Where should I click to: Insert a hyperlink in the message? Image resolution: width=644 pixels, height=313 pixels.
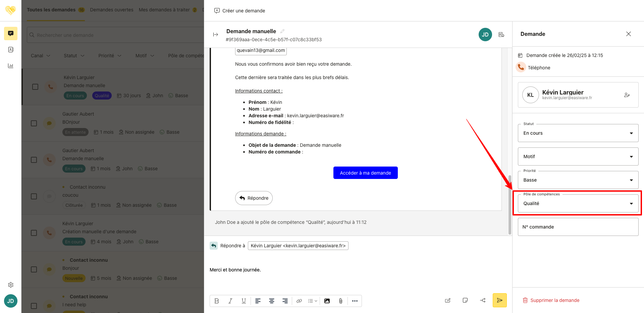tap(299, 301)
